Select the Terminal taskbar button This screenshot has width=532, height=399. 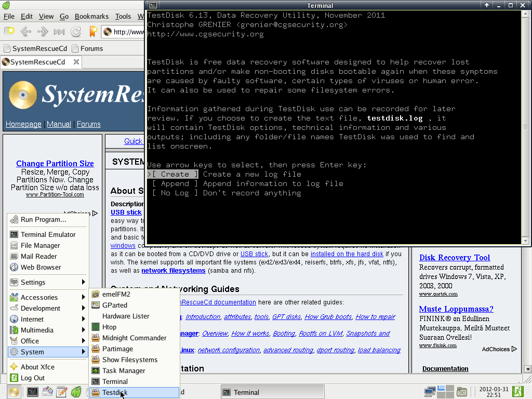coord(272,392)
